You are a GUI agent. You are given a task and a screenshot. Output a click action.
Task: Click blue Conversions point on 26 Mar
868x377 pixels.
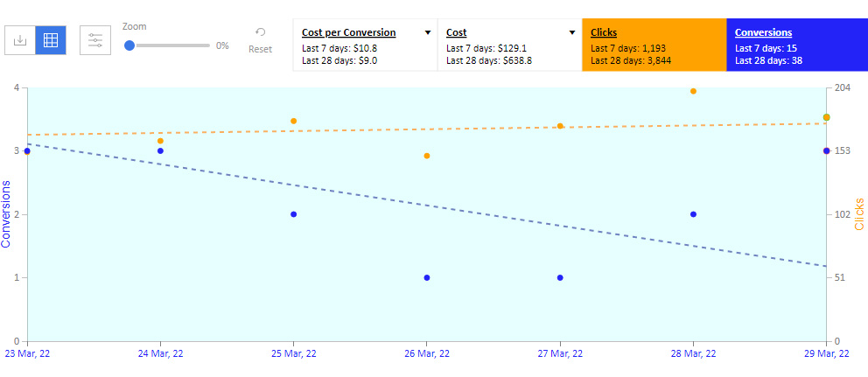point(427,278)
